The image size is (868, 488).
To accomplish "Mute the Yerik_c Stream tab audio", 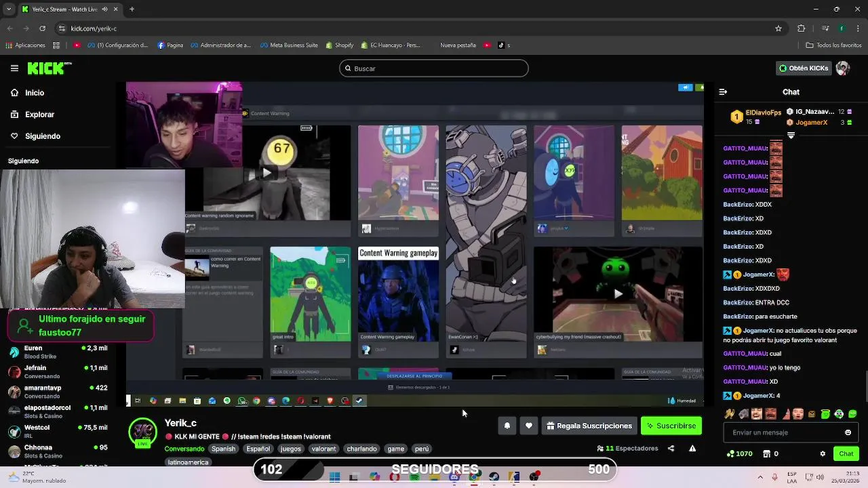I will pyautogui.click(x=105, y=9).
